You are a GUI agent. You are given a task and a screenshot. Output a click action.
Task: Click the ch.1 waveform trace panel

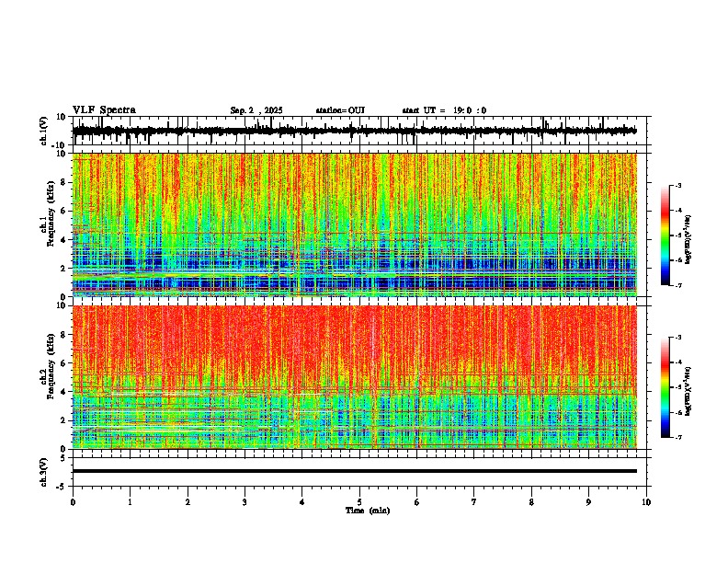click(361, 131)
